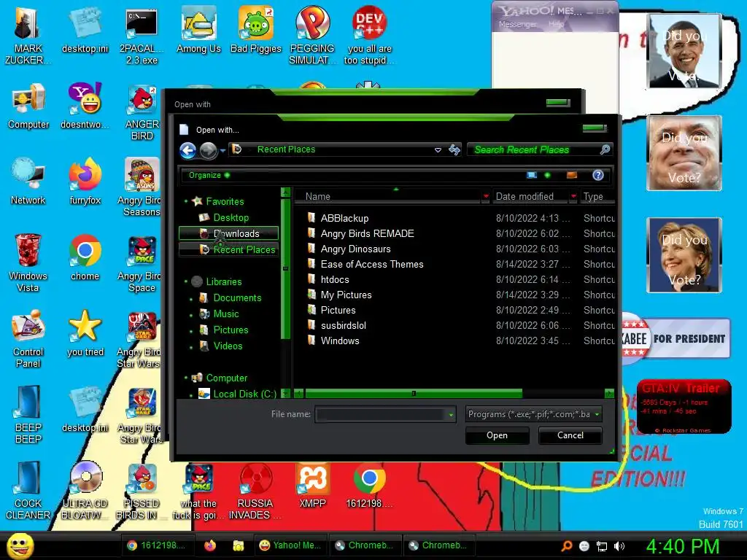Select the furryfox Firefox desktop icon
This screenshot has height=560, width=747.
pos(85,182)
